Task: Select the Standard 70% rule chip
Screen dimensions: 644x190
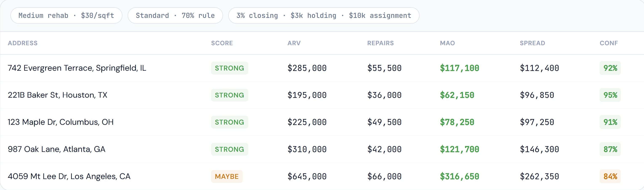Action: 175,15
